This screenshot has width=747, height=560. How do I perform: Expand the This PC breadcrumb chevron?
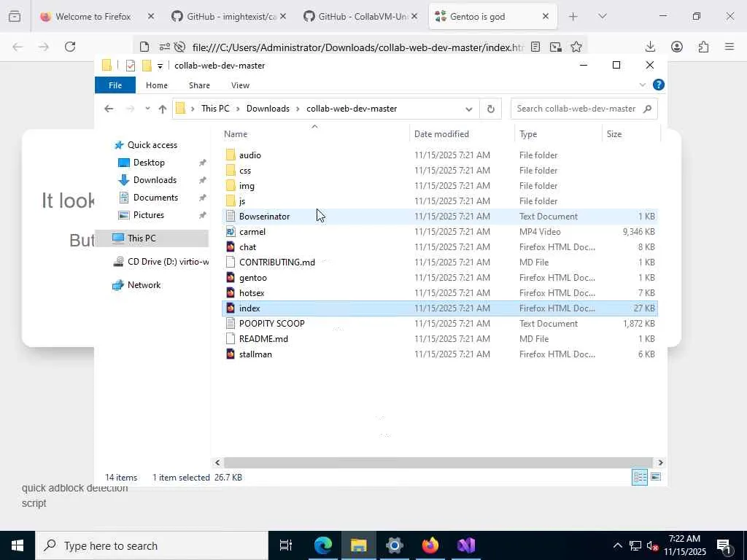[x=238, y=109]
